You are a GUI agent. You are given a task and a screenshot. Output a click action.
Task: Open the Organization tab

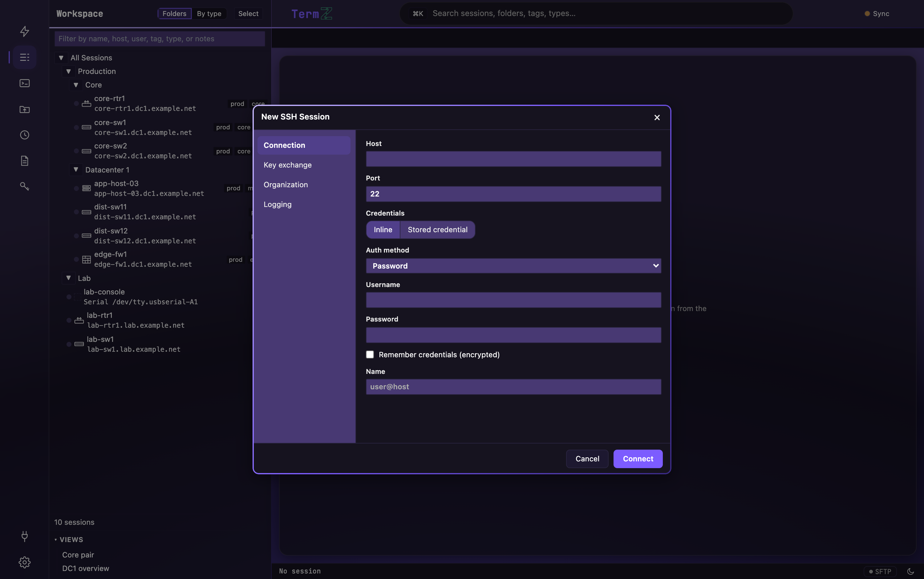coord(304,184)
